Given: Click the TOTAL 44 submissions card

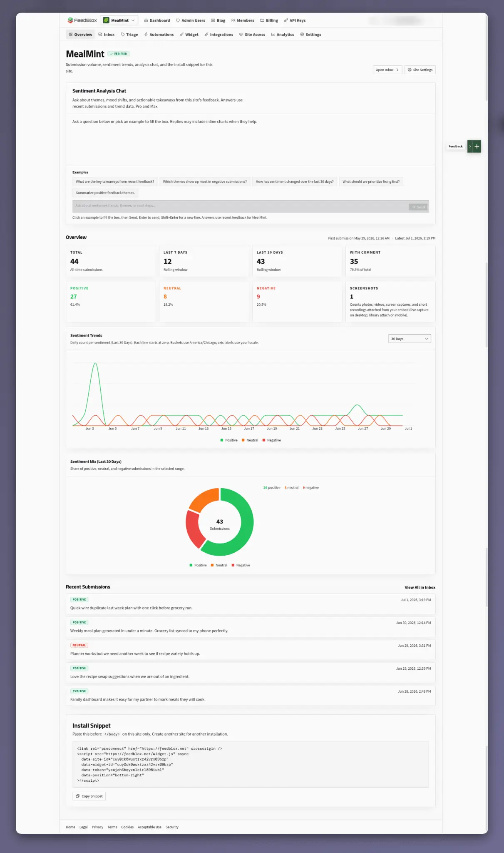Looking at the screenshot, I should 111,261.
